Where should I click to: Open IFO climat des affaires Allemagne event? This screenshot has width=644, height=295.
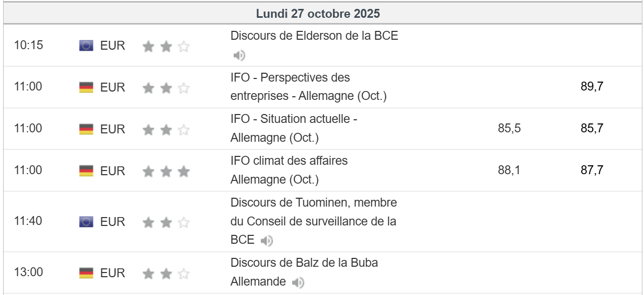(x=289, y=170)
